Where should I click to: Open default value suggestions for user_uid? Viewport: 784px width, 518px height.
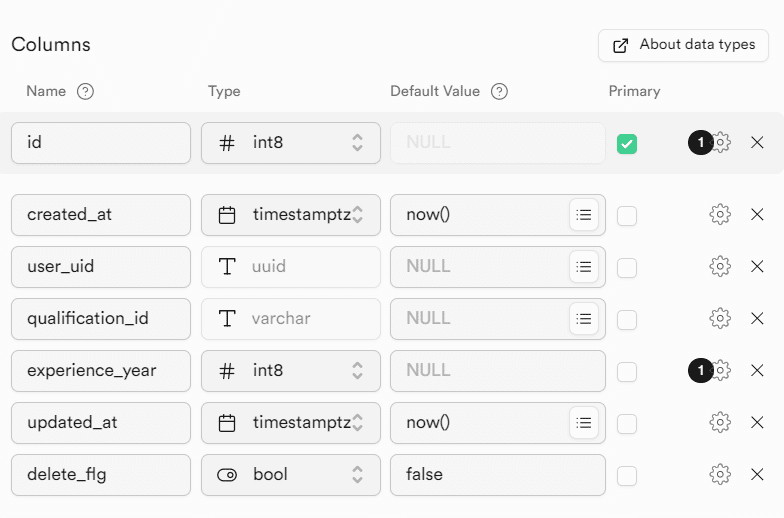[x=584, y=266]
